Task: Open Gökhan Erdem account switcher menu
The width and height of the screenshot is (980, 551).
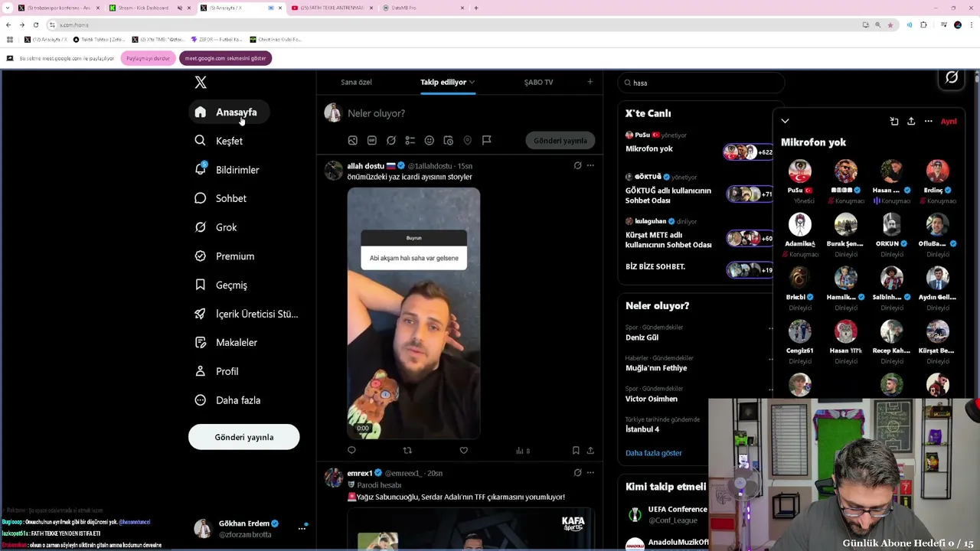Action: pyautogui.click(x=250, y=529)
